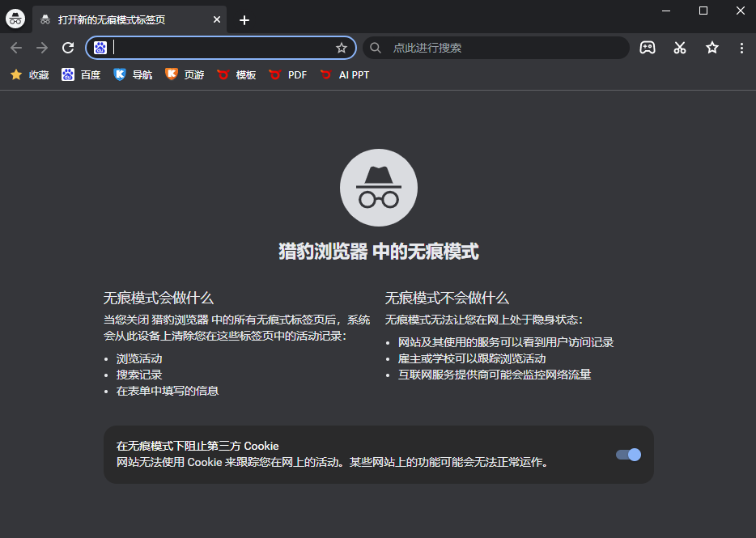756x538 pixels.
Task: Click heading 无痕模式不会做什么
Action: pyautogui.click(x=447, y=298)
